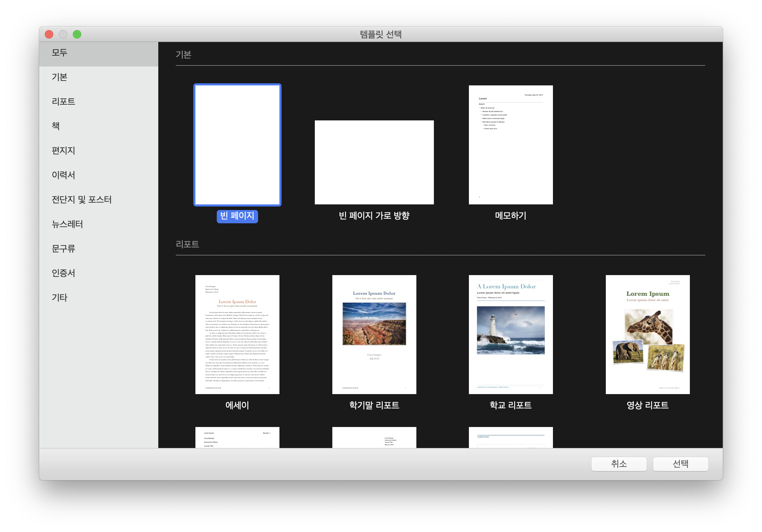Image resolution: width=762 pixels, height=532 pixels.
Task: Open the 뉴스레터 newsletter category
Action: click(67, 224)
